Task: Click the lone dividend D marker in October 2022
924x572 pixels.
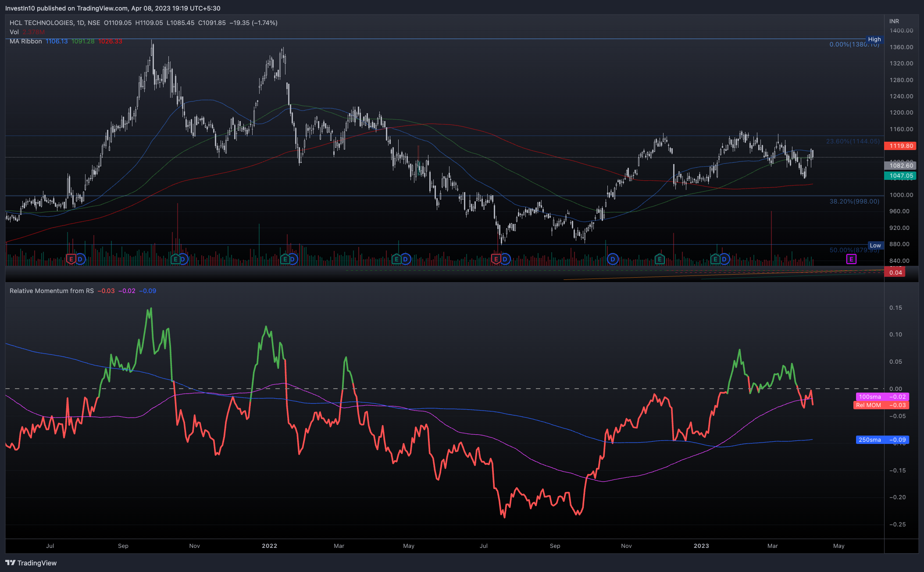Action: 613,259
